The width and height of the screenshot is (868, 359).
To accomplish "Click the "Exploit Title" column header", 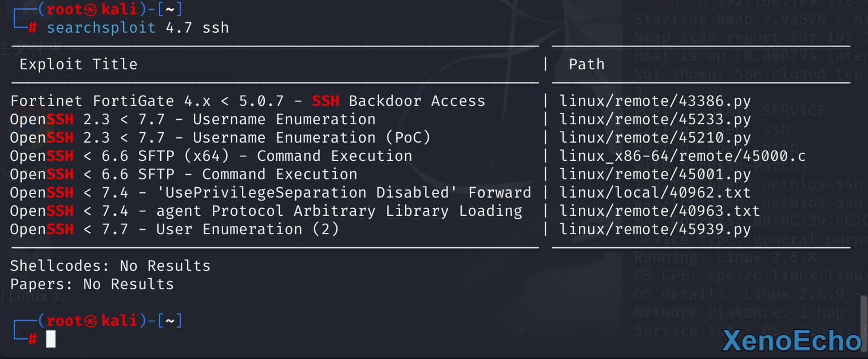I will (x=78, y=64).
